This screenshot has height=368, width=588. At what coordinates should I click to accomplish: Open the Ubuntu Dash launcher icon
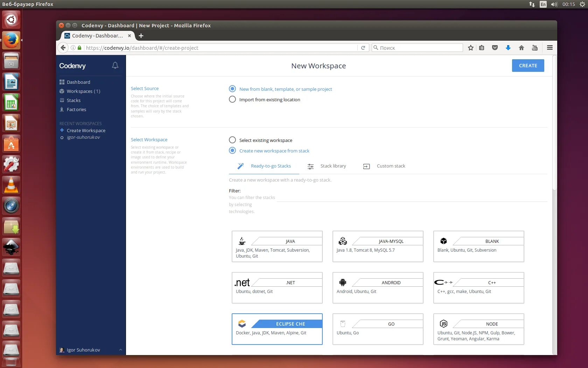click(11, 20)
